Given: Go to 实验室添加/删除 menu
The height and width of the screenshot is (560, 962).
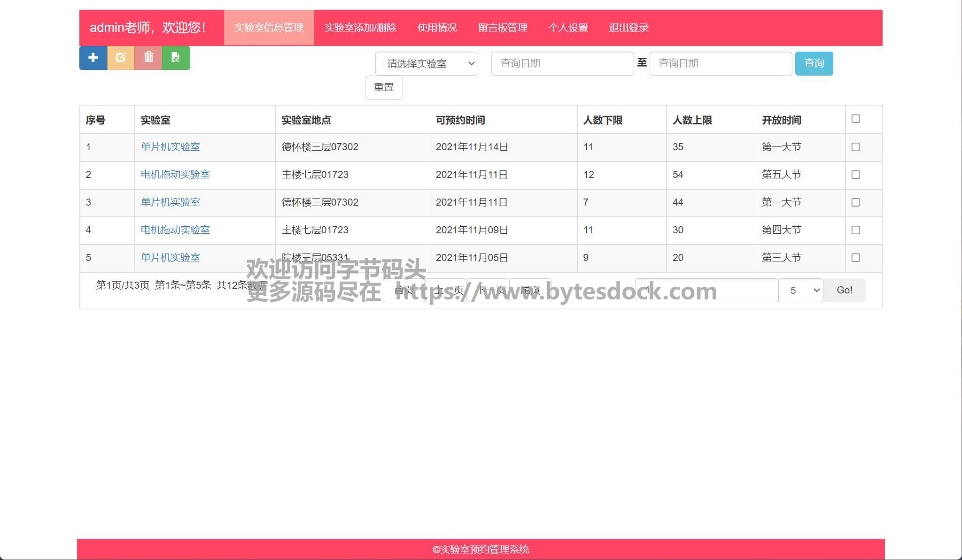Looking at the screenshot, I should coord(360,28).
